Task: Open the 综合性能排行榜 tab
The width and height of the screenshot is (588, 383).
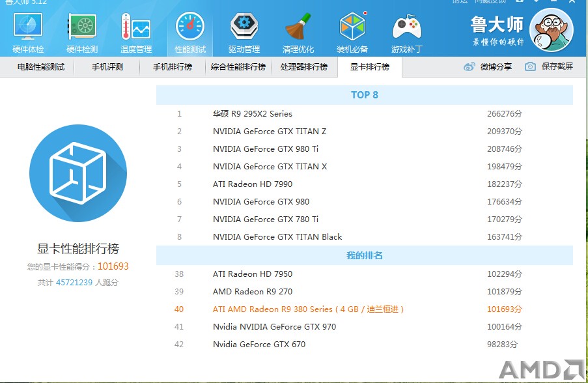Action: tap(238, 67)
